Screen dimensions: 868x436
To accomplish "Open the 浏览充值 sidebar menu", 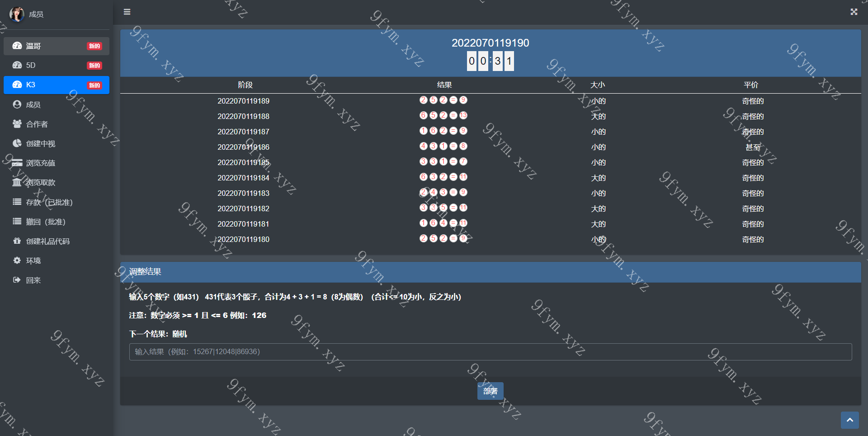I will click(x=57, y=163).
